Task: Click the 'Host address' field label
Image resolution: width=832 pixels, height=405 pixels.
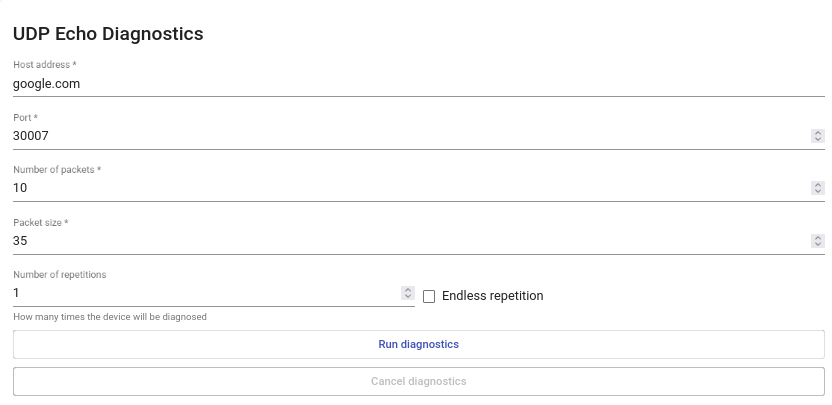Action: coord(44,65)
